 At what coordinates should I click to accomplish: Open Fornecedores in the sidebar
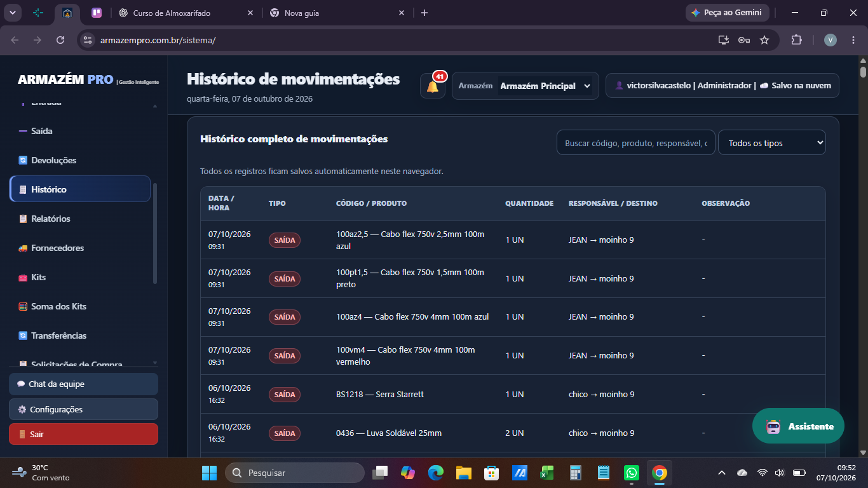tap(79, 248)
